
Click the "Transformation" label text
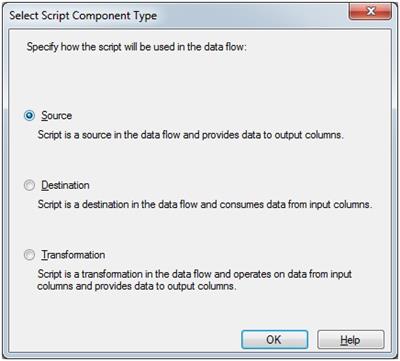(73, 255)
